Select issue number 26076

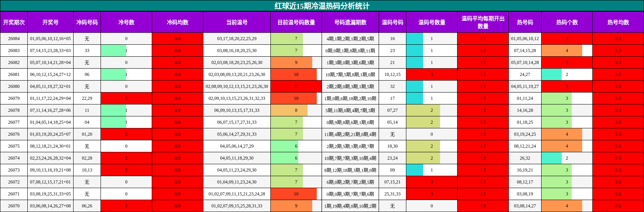pos(14,134)
